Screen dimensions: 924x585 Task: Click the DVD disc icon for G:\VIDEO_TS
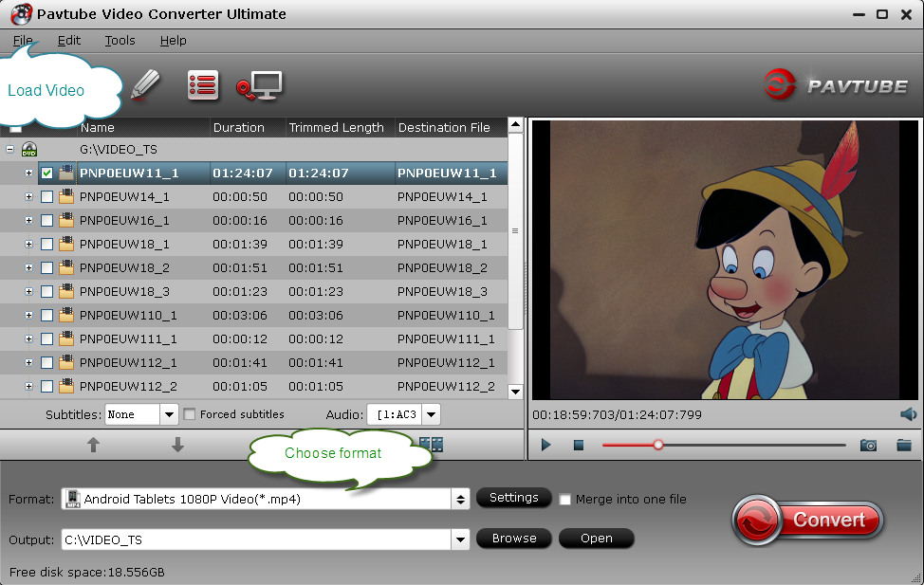(28, 149)
